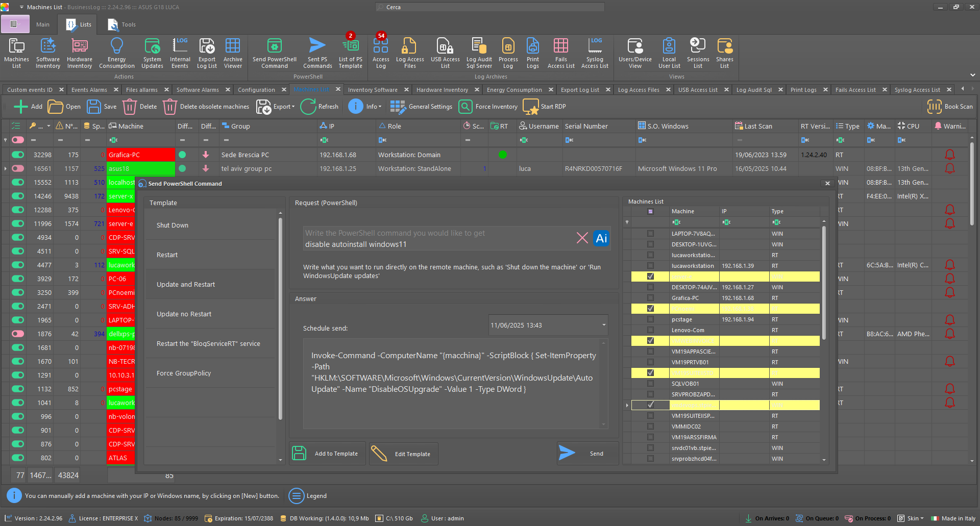Open the Archive Viewer

tap(233, 53)
